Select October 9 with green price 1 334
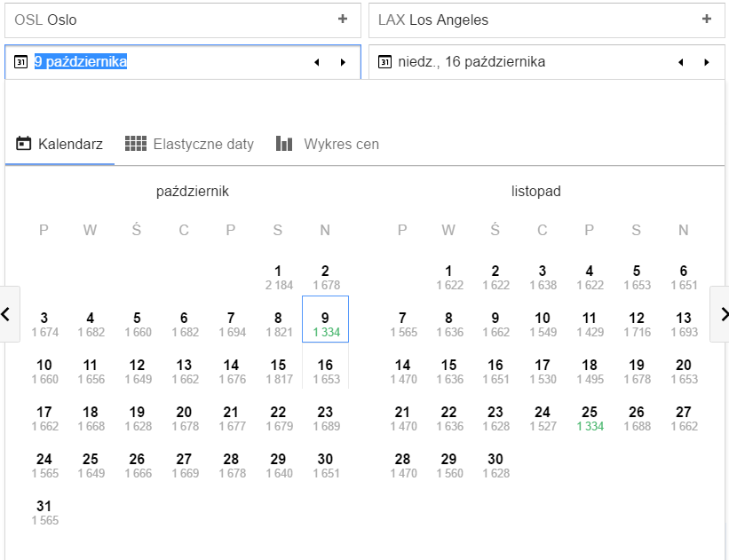This screenshot has height=560, width=729. point(326,319)
